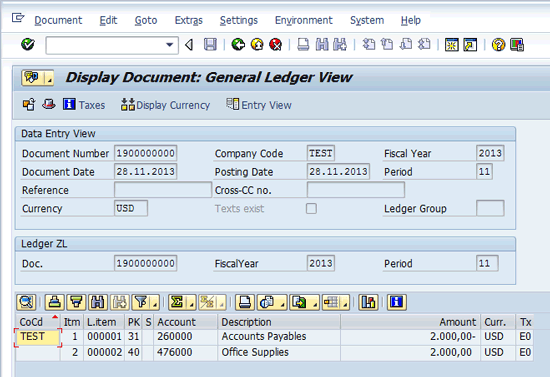Click the Details magnifier icon in table toolbar
This screenshot has height=377, width=550.
point(26,302)
